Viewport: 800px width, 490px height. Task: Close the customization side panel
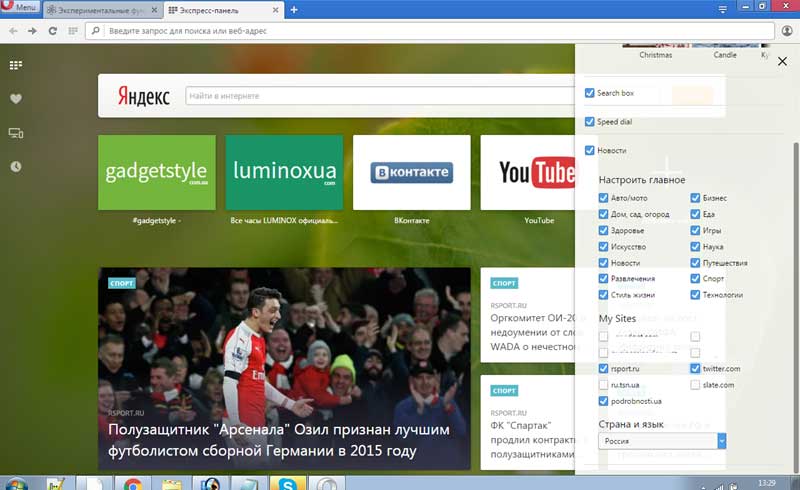pos(782,61)
